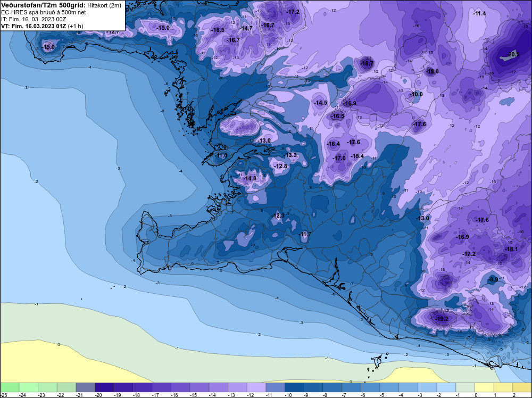Select the legend swatch between -14 and -13
The image size is (532, 398).
(219, 387)
